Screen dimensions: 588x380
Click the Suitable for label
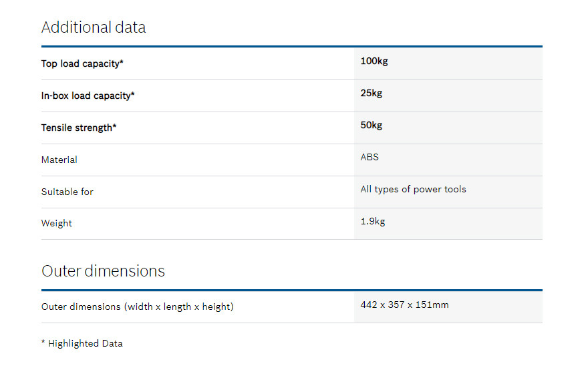[67, 192]
